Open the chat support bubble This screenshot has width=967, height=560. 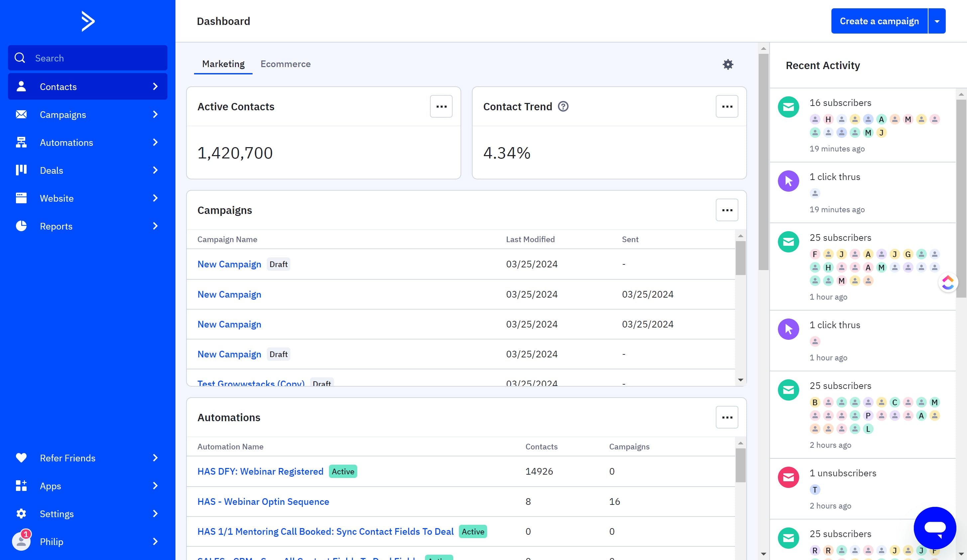[935, 528]
